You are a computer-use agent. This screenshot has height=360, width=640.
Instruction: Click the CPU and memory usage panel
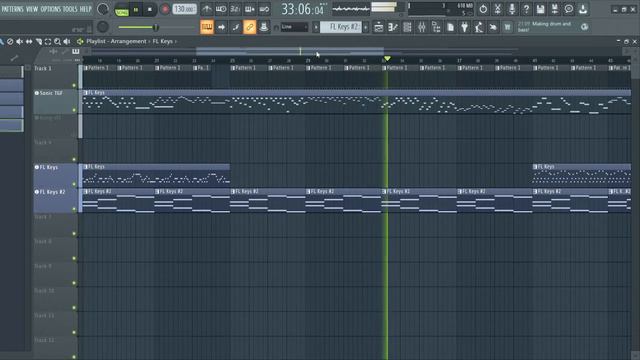[x=442, y=9]
